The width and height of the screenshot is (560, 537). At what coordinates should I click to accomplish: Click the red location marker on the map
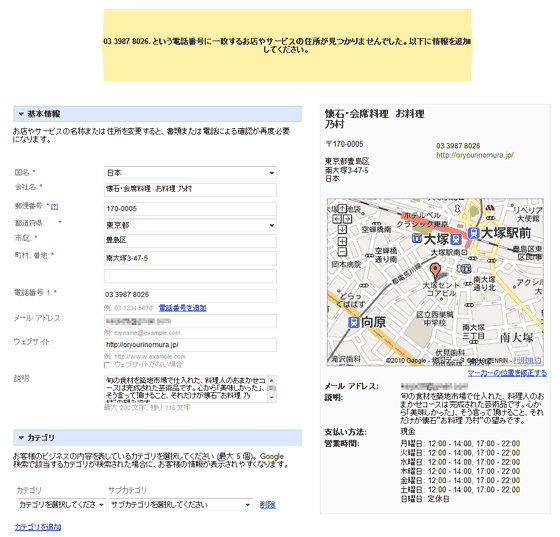[x=435, y=271]
